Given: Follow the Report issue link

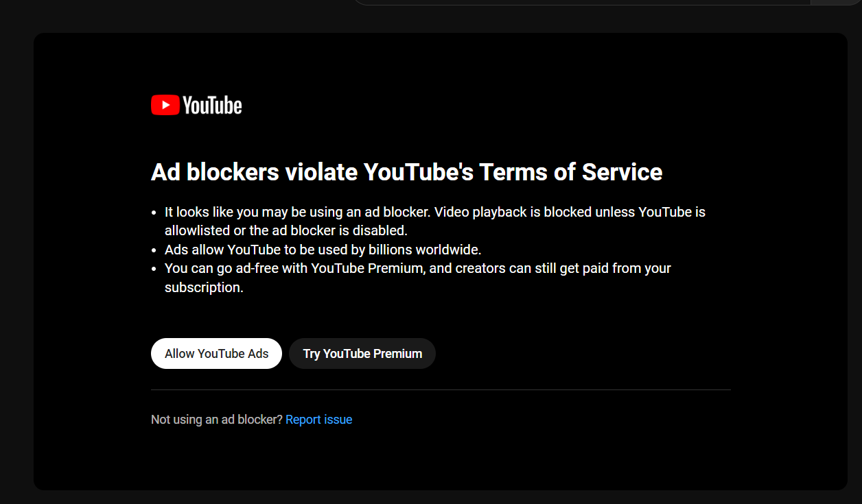Looking at the screenshot, I should (x=318, y=420).
